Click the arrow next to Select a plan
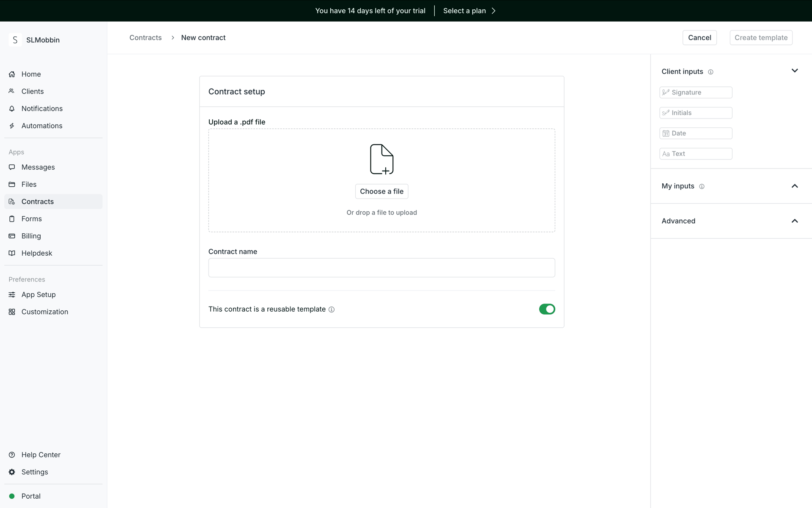812x508 pixels. coord(494,11)
